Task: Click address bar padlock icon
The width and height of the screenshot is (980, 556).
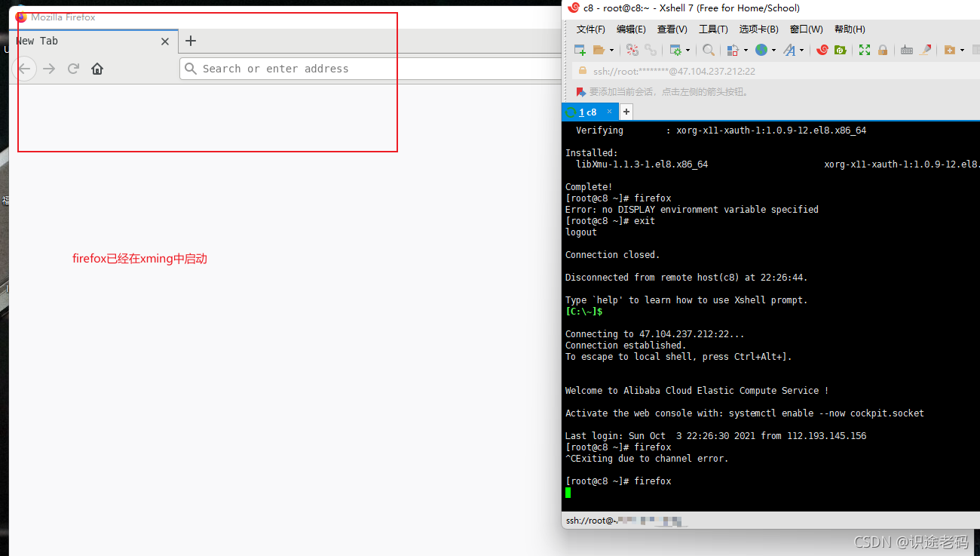Action: tap(582, 71)
